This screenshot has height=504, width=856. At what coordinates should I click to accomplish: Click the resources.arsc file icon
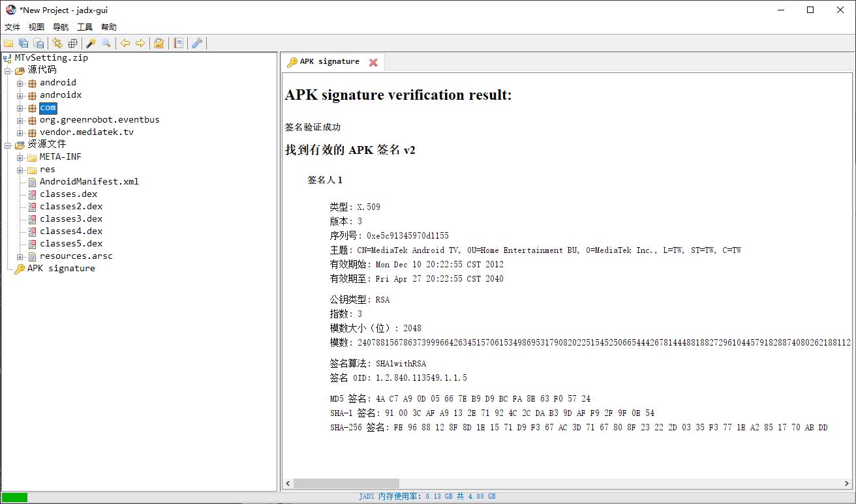[x=32, y=256]
